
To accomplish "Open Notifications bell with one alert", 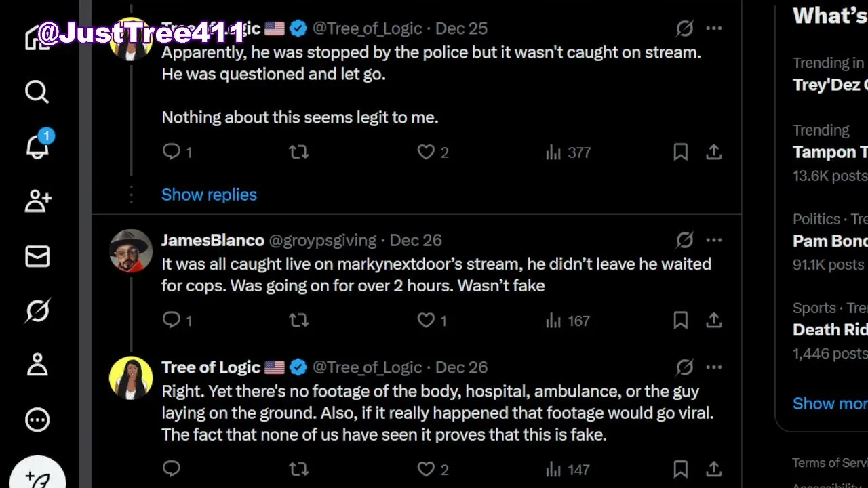I will pyautogui.click(x=37, y=145).
